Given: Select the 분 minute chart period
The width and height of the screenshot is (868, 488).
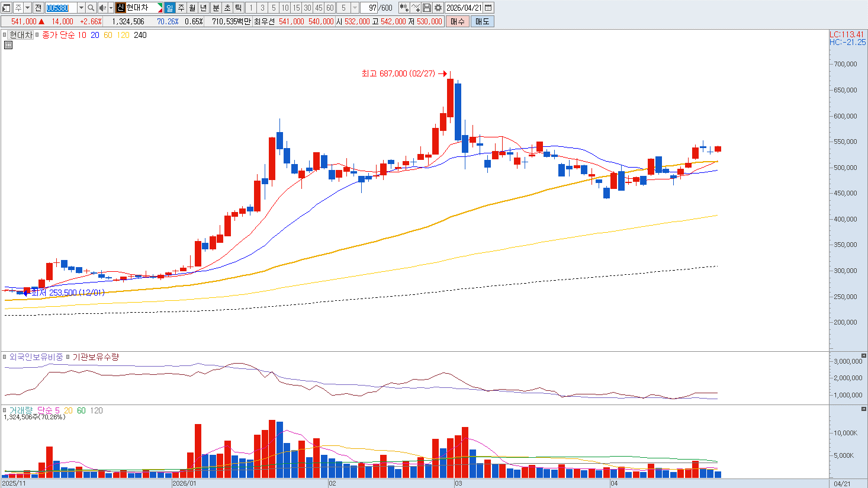Looking at the screenshot, I should (x=216, y=8).
